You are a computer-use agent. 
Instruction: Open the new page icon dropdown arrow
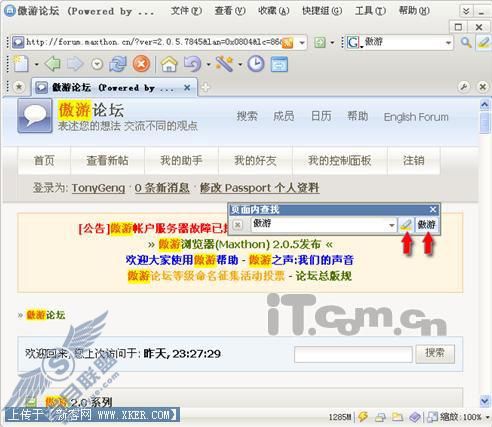(36, 64)
